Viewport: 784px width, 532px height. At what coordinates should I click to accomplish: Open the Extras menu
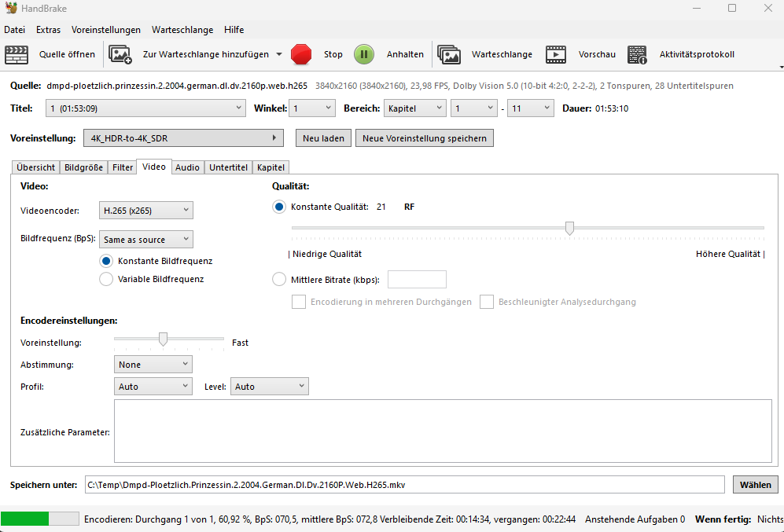(x=49, y=30)
